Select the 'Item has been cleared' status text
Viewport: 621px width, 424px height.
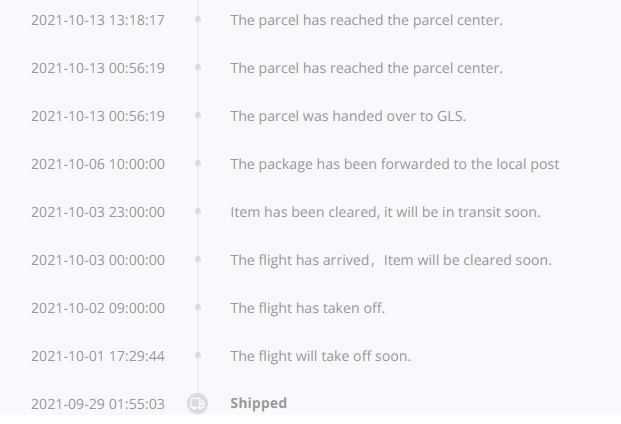tap(385, 211)
